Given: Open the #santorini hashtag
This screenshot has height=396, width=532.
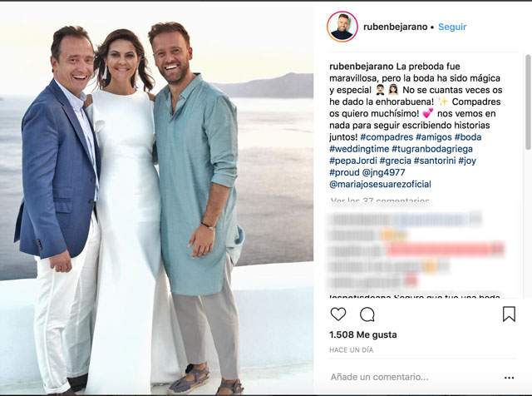Looking at the screenshot, I should point(435,161).
